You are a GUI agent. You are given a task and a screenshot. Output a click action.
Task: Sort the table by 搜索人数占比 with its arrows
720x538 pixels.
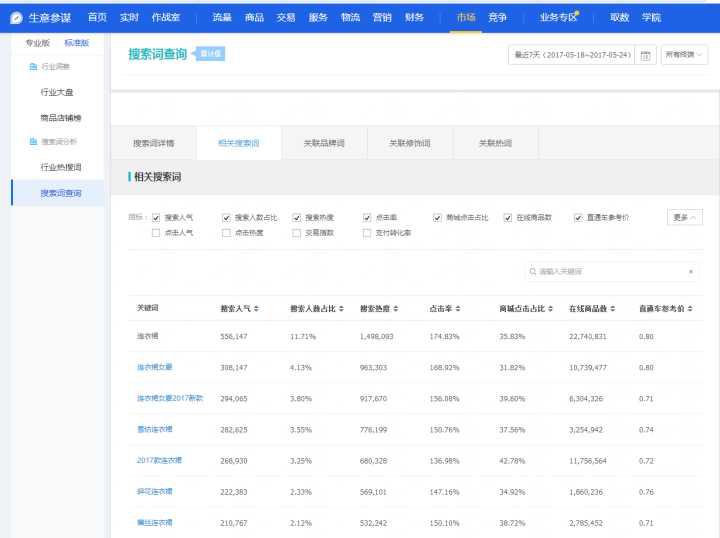(x=341, y=308)
